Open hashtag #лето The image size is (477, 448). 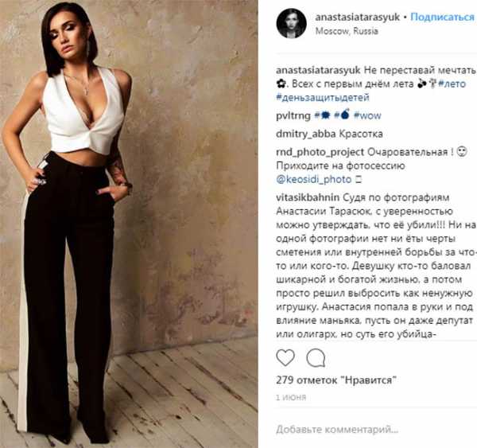pos(452,84)
